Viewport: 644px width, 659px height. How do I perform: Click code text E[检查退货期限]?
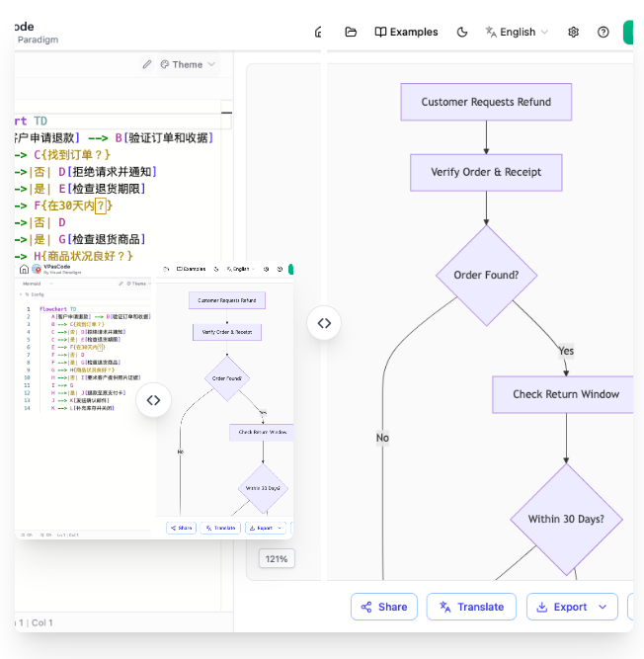click(102, 189)
